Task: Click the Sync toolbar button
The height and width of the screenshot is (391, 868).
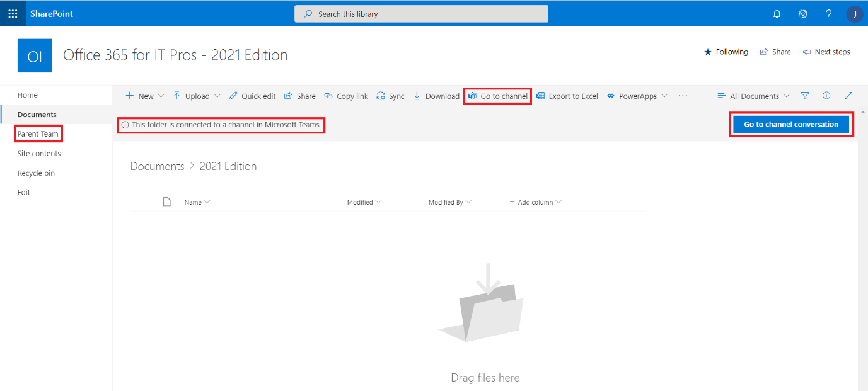Action: coord(390,96)
